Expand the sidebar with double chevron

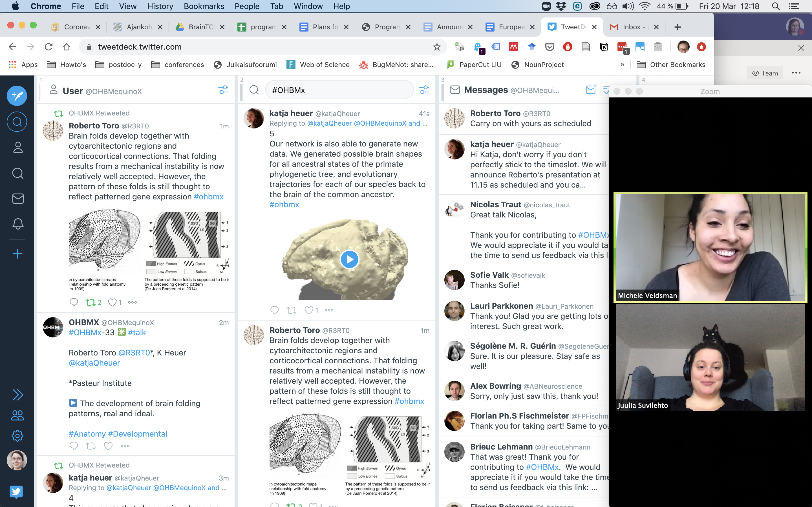pyautogui.click(x=17, y=395)
